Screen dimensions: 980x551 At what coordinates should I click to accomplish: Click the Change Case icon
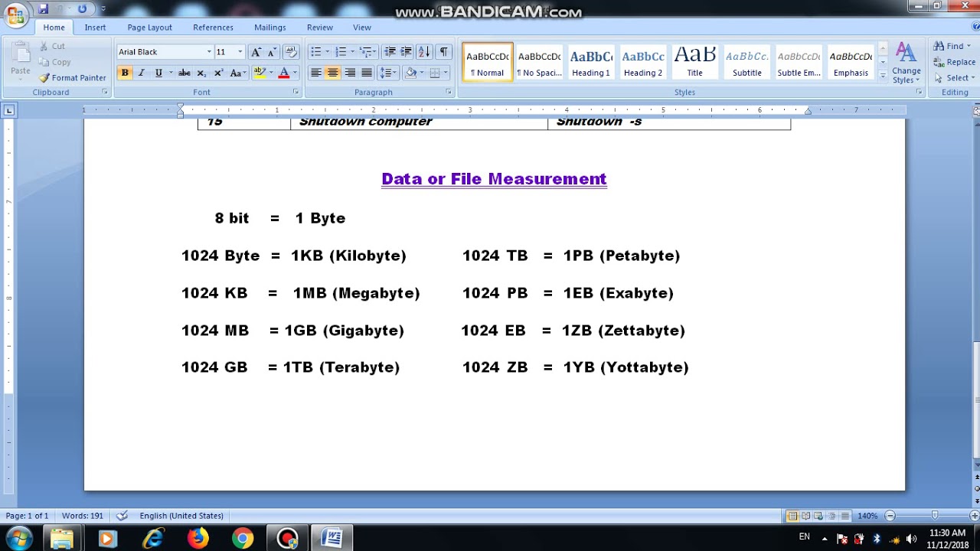pos(237,73)
